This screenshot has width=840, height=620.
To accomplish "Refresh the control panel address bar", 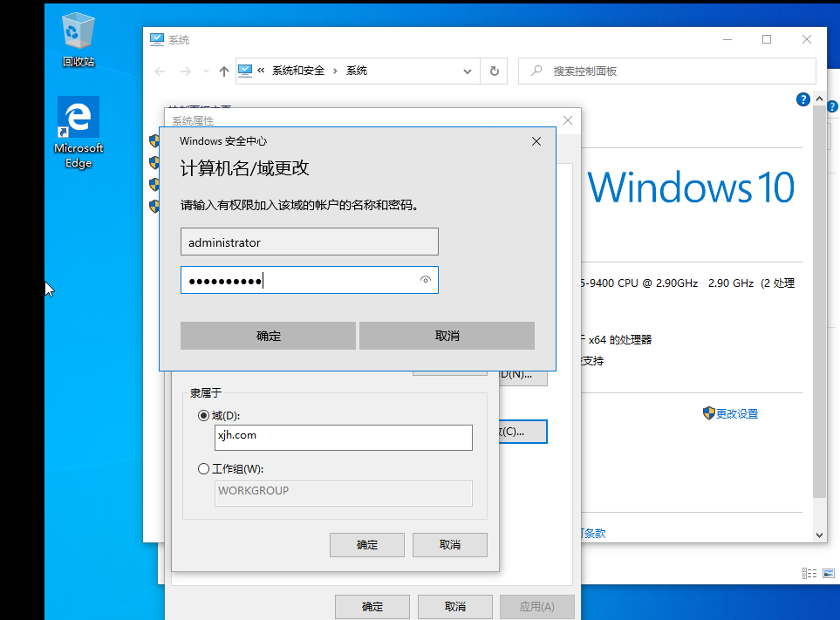I will coord(495,72).
